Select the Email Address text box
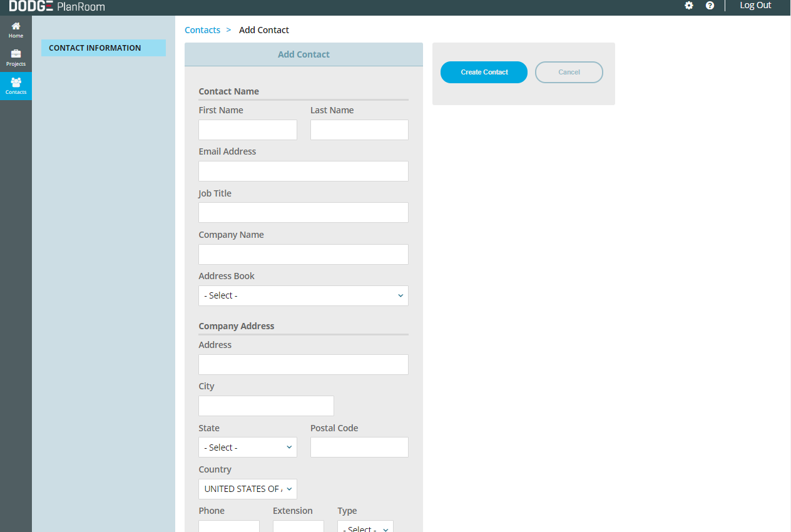 click(303, 171)
